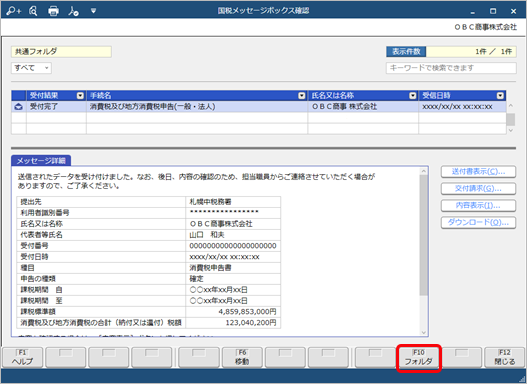Click the 札幌中税務署 value cell

tap(233, 202)
